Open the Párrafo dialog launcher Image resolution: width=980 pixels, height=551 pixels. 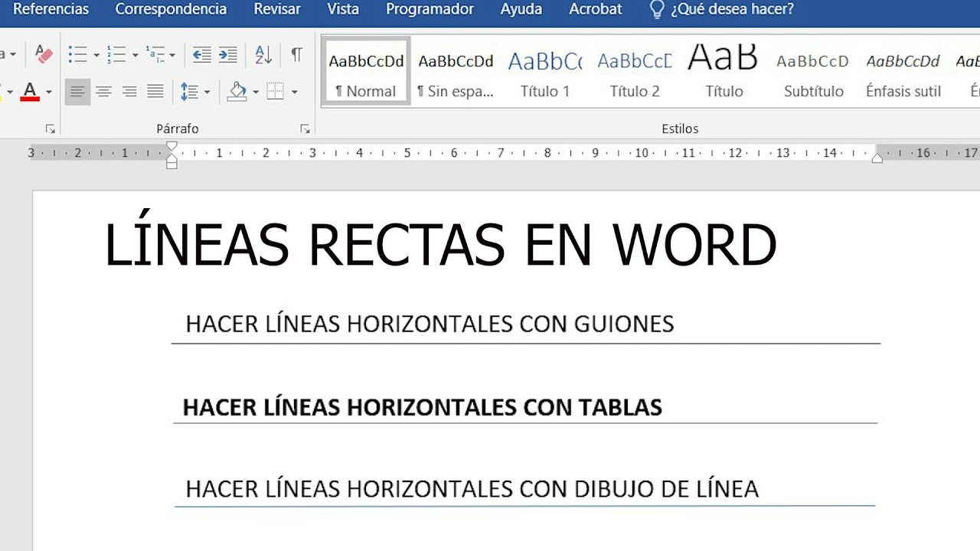click(x=305, y=129)
